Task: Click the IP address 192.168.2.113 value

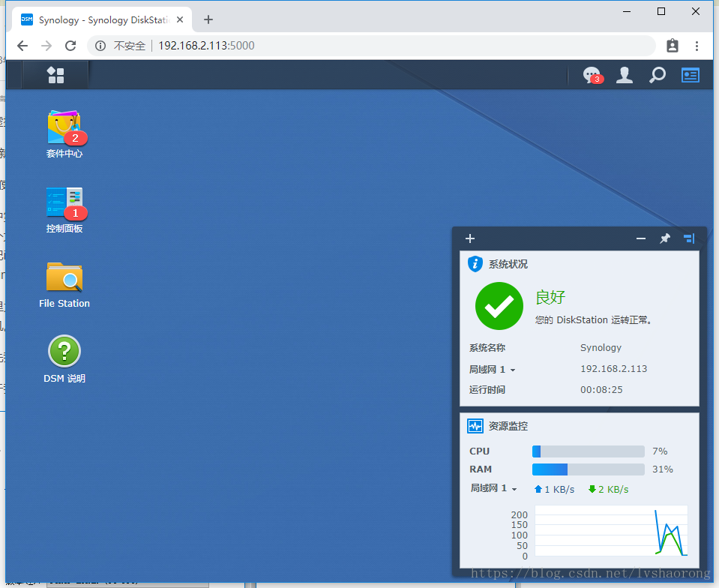Action: click(613, 369)
